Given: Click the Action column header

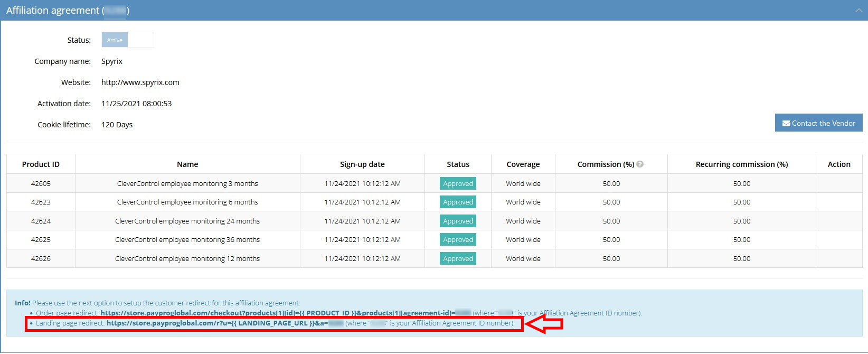Looking at the screenshot, I should click(x=839, y=164).
